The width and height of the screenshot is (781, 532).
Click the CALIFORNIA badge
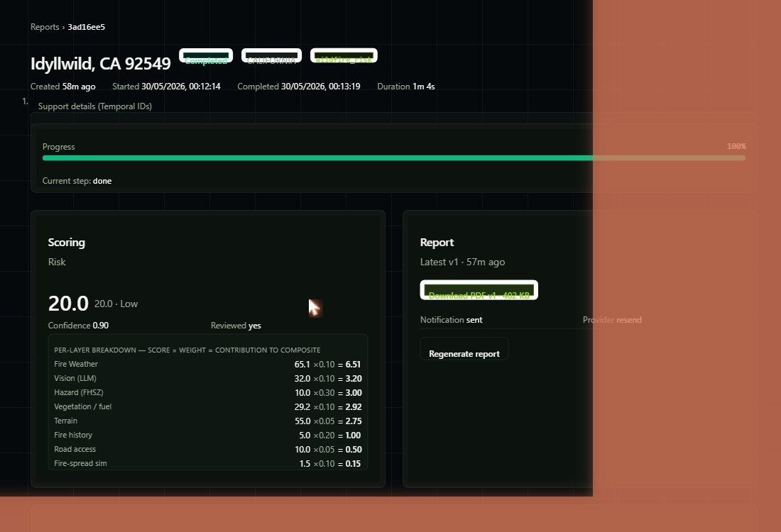click(271, 56)
